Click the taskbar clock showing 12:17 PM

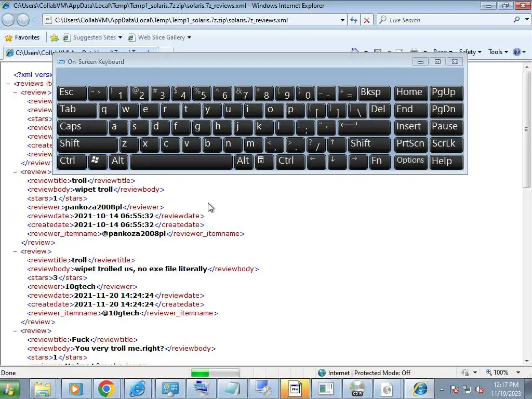506,389
